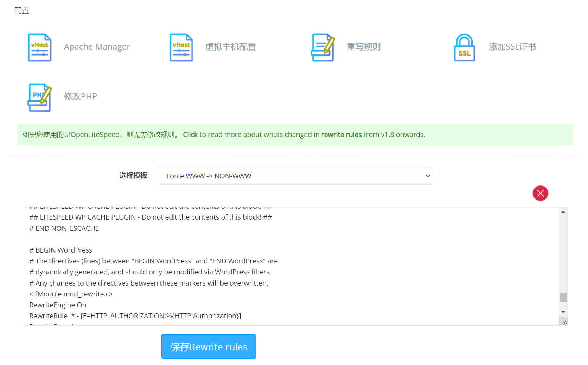Viewport: 588px width, 365px height.
Task: Click the PHP document-with-pencil icon
Action: coord(39,97)
